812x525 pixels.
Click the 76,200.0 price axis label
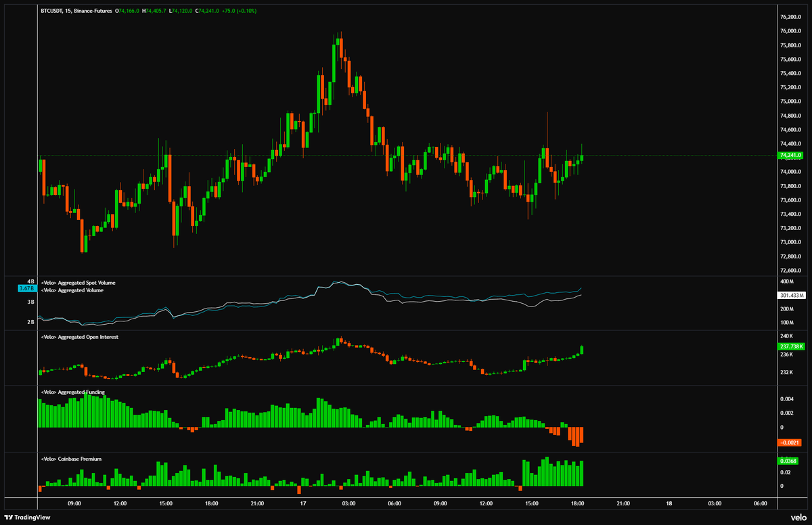tap(792, 17)
